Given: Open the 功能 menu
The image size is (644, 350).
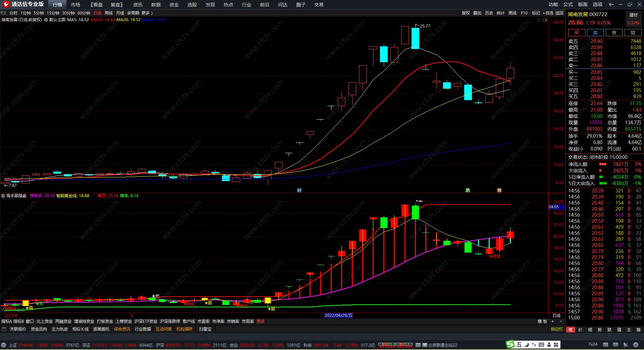Looking at the screenshot, I should point(553,4).
